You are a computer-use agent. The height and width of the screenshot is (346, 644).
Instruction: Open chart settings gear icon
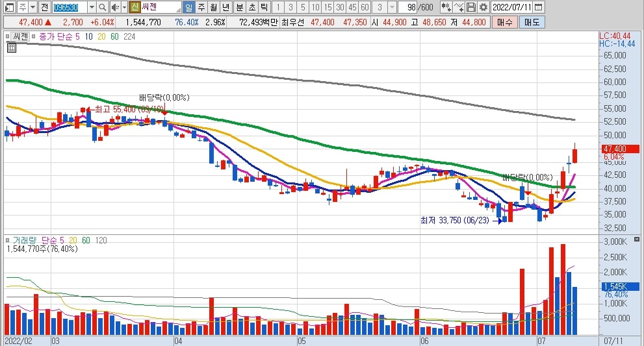pos(483,7)
